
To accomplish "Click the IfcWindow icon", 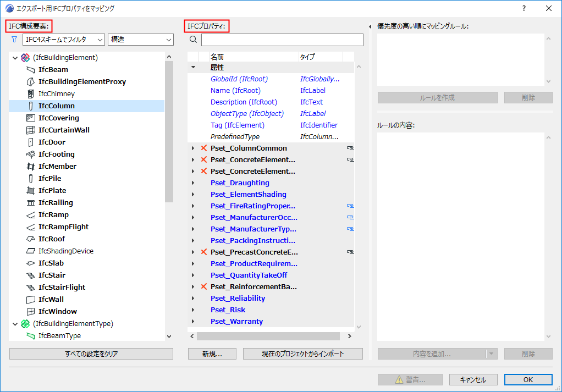I will click(31, 311).
